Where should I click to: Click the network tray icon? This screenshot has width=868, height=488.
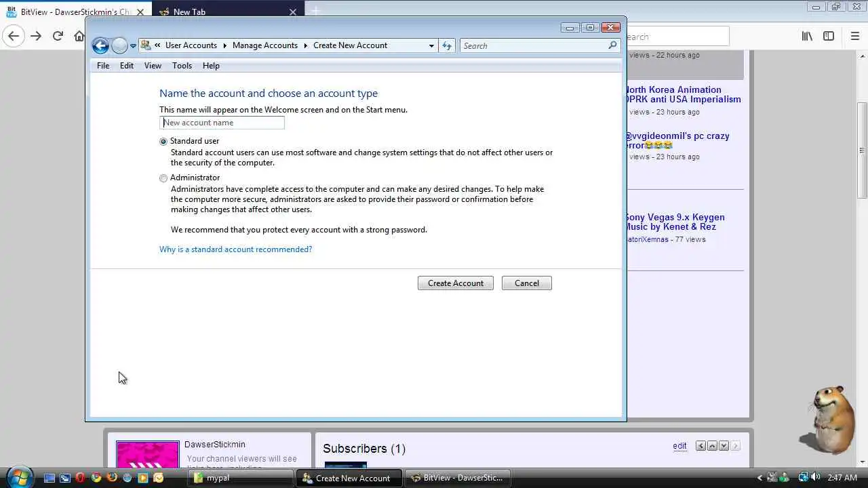[x=804, y=477]
